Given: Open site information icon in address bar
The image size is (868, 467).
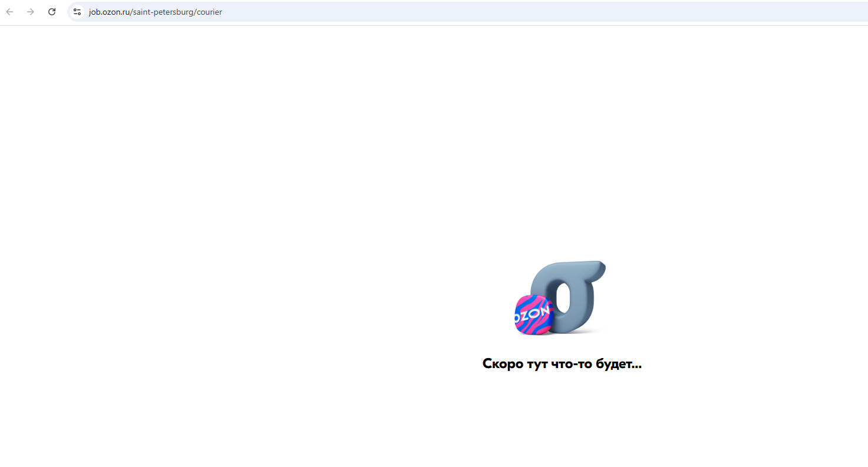Looking at the screenshot, I should point(77,12).
